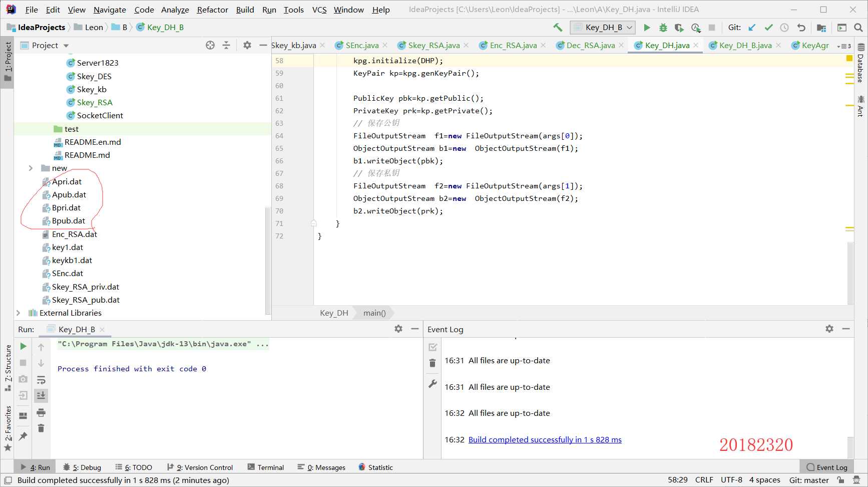
Task: Clear all Event Log entries
Action: tap(432, 363)
